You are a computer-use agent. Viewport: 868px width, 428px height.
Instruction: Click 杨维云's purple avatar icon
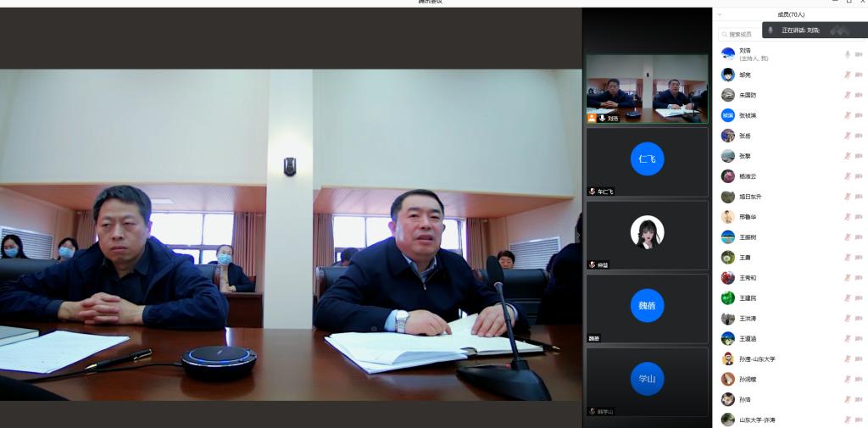pyautogui.click(x=728, y=176)
